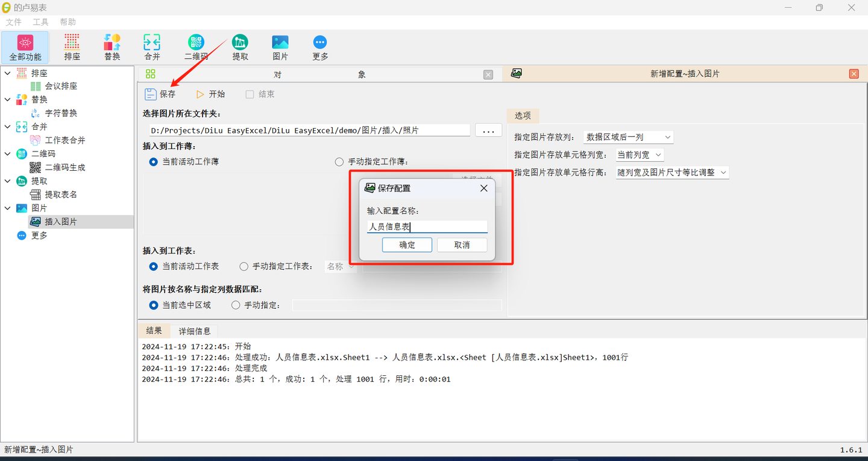The height and width of the screenshot is (461, 868).
Task: Click 二维码生成 icon in tree
Action: tap(36, 167)
